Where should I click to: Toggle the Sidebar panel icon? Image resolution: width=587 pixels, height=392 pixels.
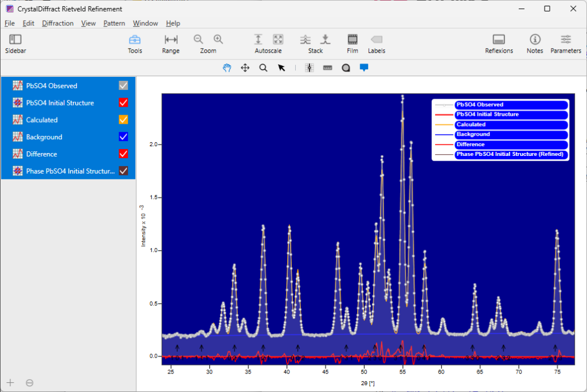click(15, 40)
